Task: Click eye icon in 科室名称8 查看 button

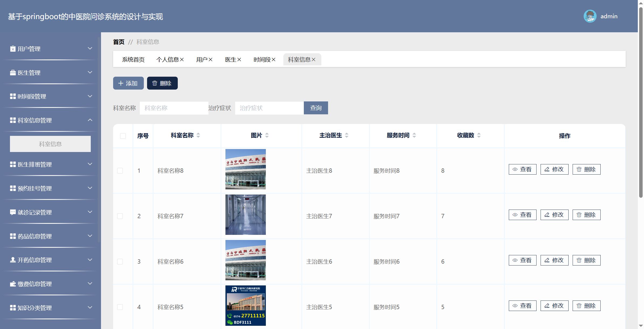Action: point(515,169)
